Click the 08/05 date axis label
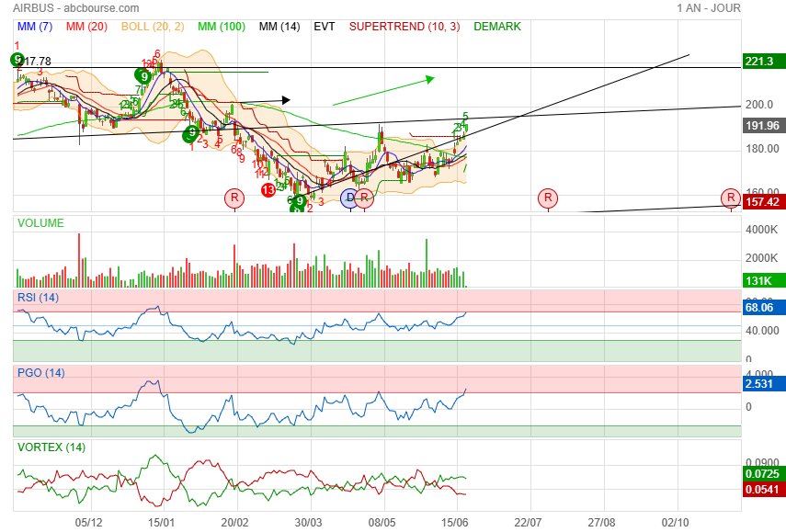This screenshot has height=532, width=786. point(382,523)
